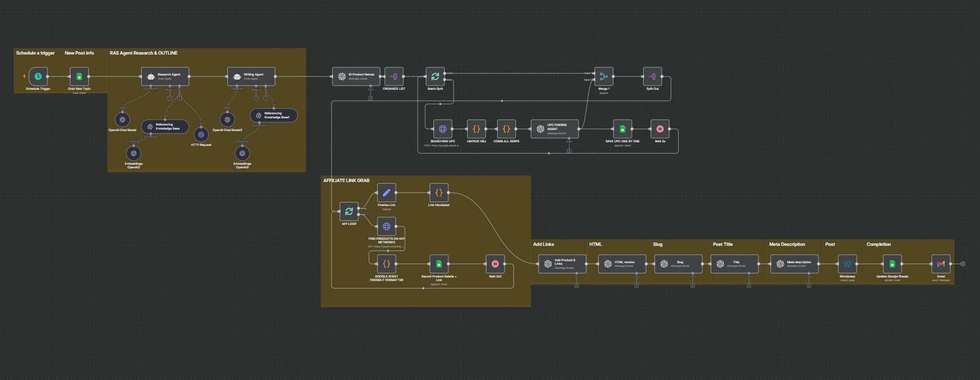Select the Title message model node
This screenshot has width=980, height=380.
(735, 264)
